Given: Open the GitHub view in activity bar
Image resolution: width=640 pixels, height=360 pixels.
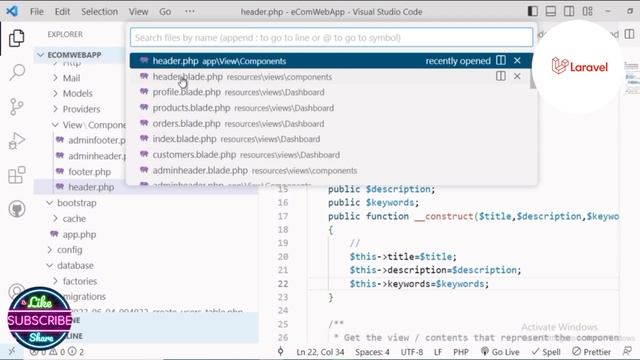Looking at the screenshot, I should (x=17, y=209).
